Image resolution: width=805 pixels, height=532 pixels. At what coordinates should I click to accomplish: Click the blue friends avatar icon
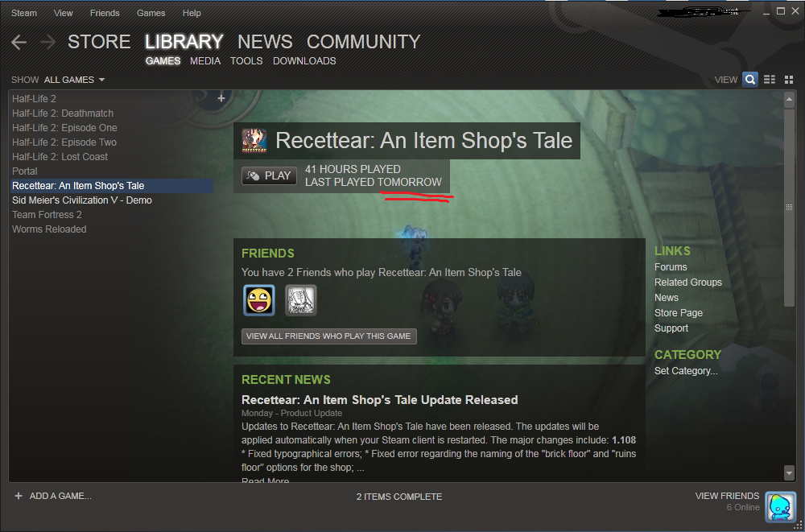click(780, 506)
